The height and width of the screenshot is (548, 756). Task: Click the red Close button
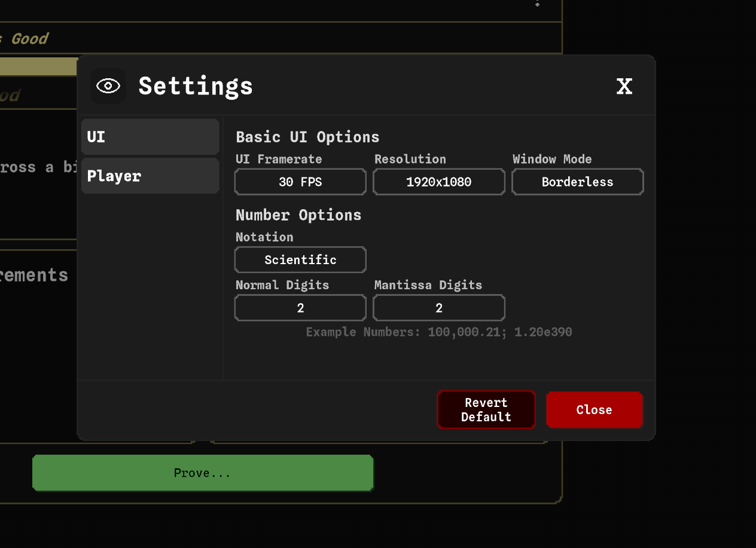click(x=594, y=410)
